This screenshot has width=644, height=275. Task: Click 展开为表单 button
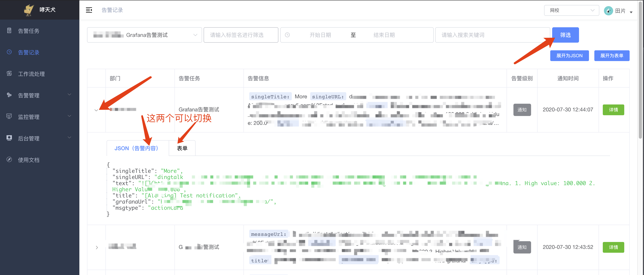point(611,56)
